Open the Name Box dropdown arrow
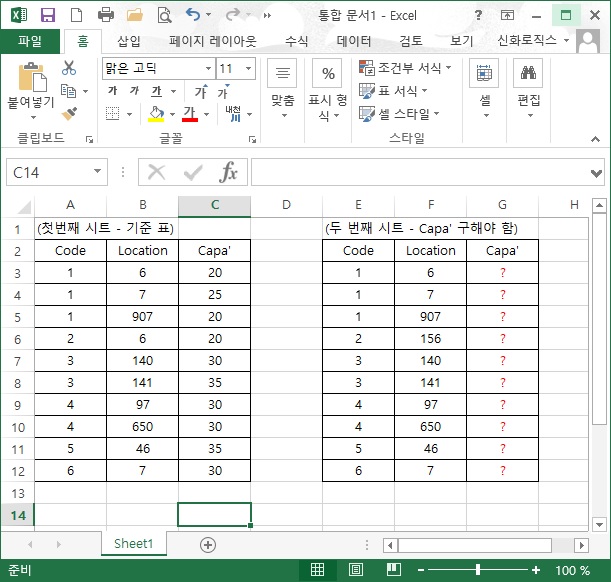611x582 pixels. click(97, 171)
